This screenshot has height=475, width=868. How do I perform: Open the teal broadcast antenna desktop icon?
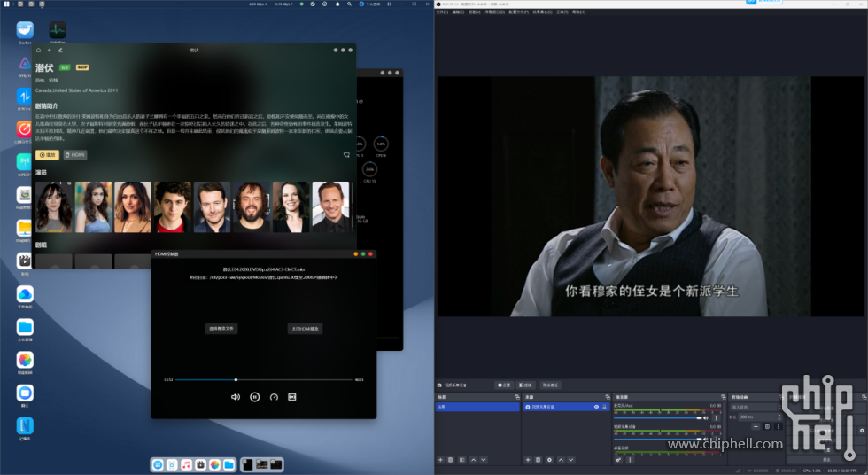pos(25,162)
